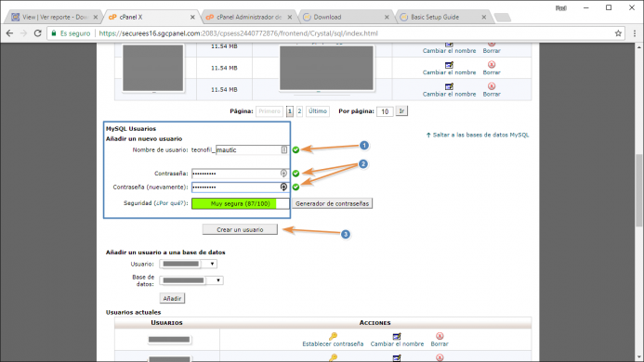Click the Contraseña field

241,174
